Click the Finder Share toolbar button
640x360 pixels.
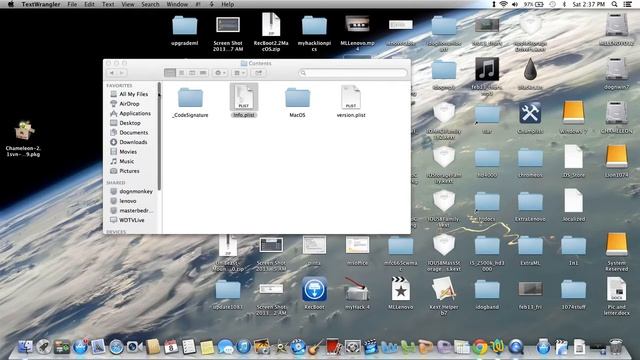pos(258,73)
